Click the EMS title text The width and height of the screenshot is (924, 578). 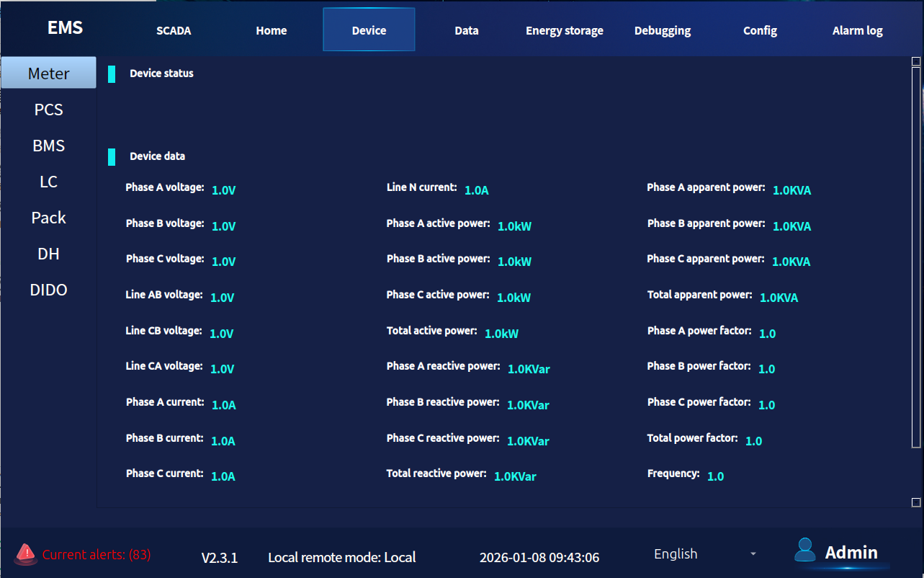66,28
